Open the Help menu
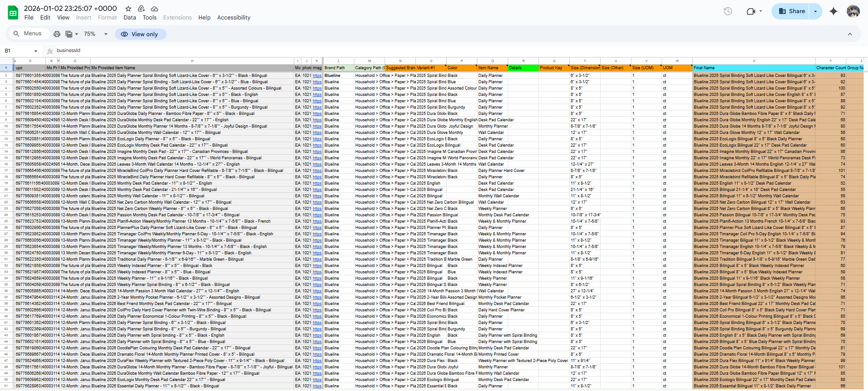 pyautogui.click(x=205, y=18)
